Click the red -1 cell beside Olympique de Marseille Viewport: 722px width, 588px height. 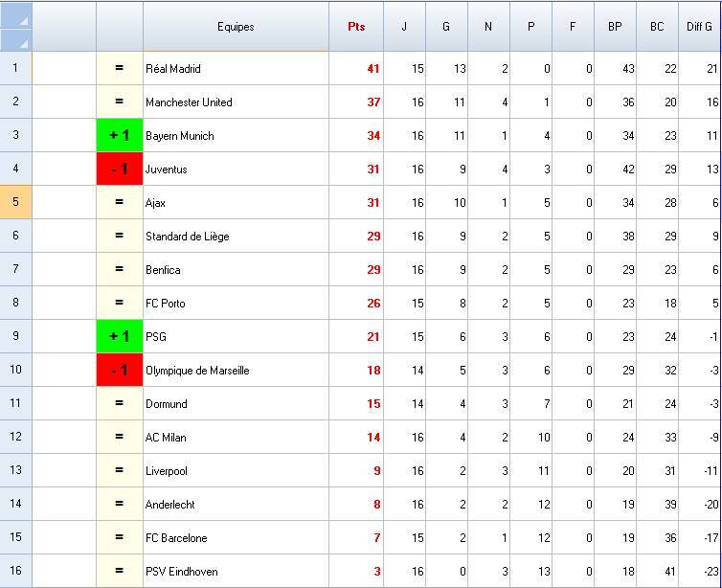[120, 370]
